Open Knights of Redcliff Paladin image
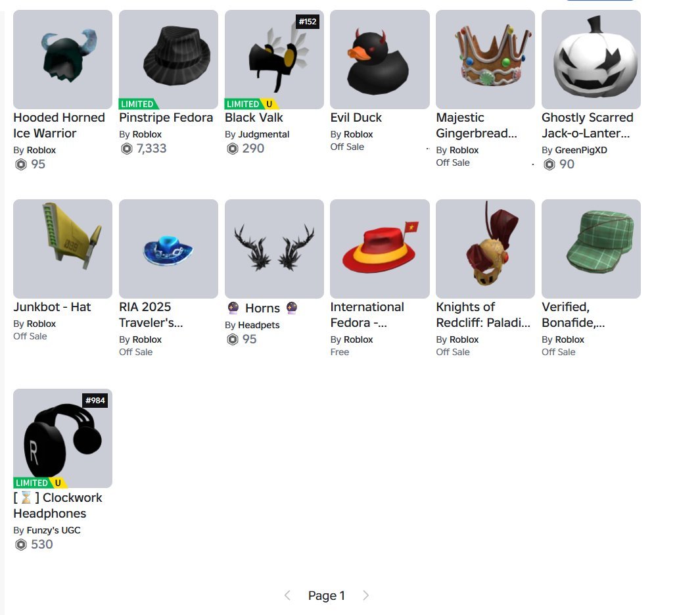 pos(485,249)
